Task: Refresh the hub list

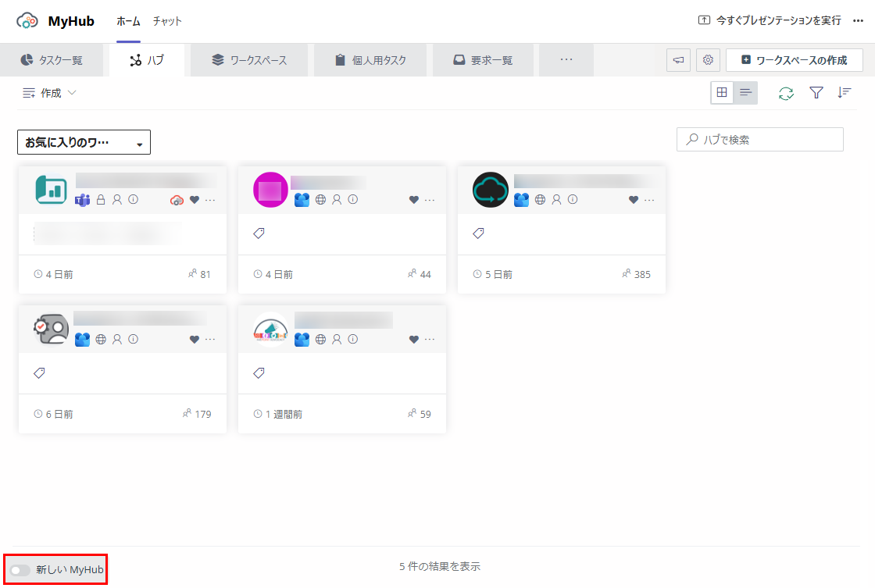Action: [786, 93]
